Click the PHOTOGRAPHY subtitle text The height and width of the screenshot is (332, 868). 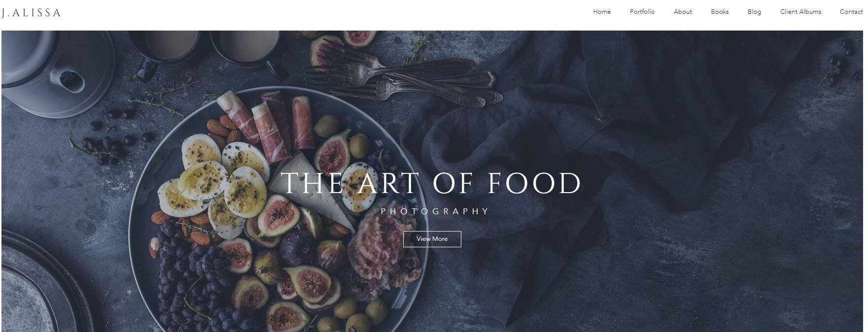point(435,211)
